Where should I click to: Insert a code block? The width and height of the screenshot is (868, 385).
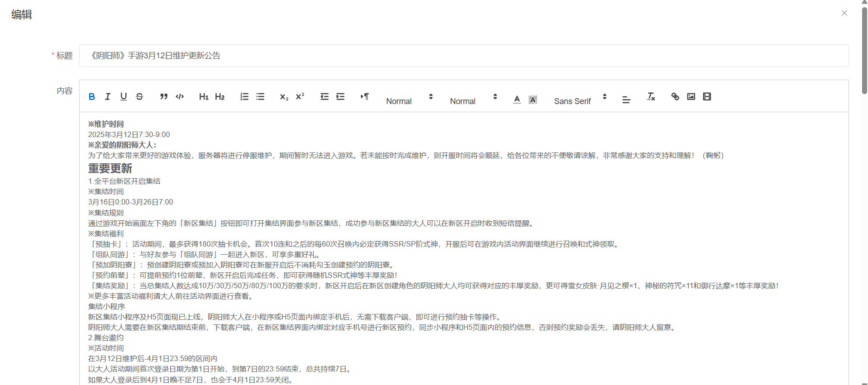[180, 96]
